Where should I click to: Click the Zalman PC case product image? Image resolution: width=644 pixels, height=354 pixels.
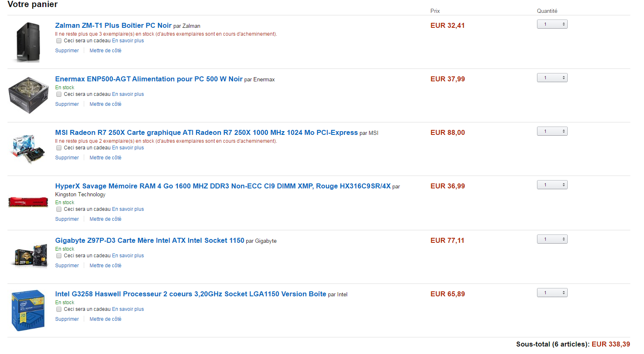[x=28, y=42]
